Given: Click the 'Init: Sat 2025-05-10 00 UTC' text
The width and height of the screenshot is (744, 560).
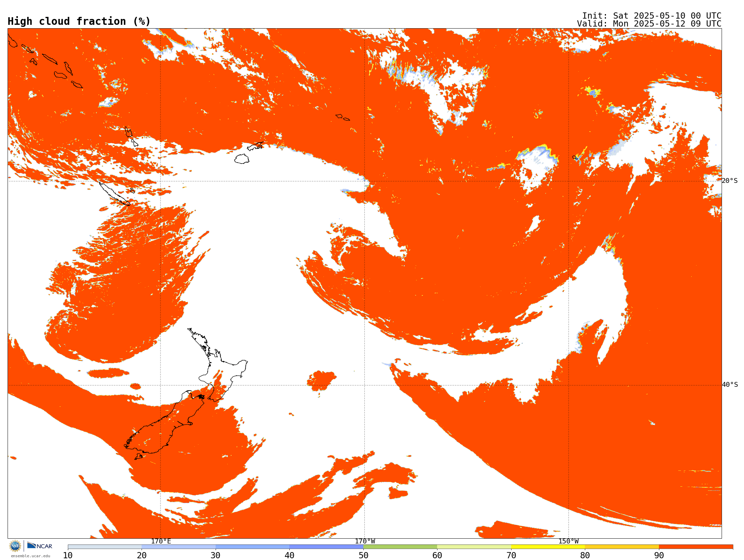Looking at the screenshot, I should point(652,16).
